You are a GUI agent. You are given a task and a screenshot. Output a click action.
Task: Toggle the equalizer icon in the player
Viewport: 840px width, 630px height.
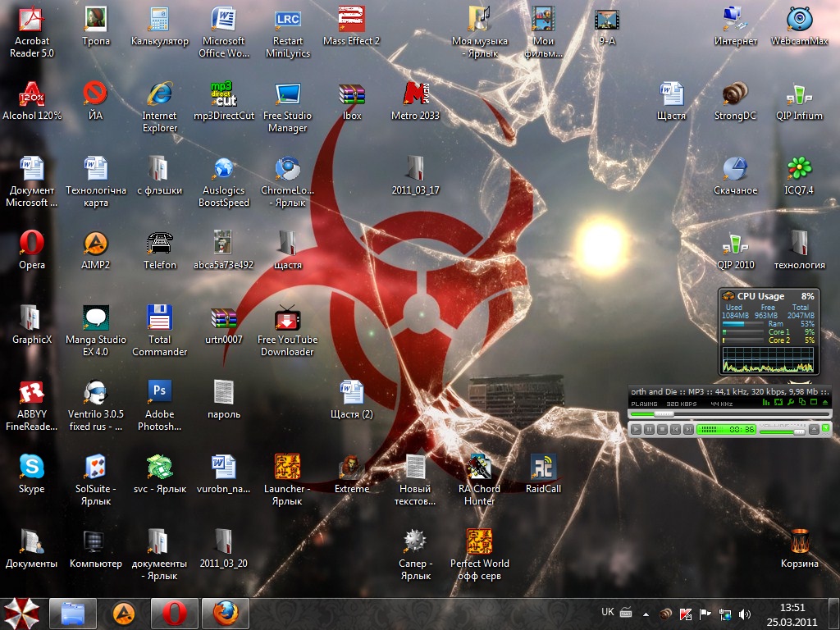766,402
